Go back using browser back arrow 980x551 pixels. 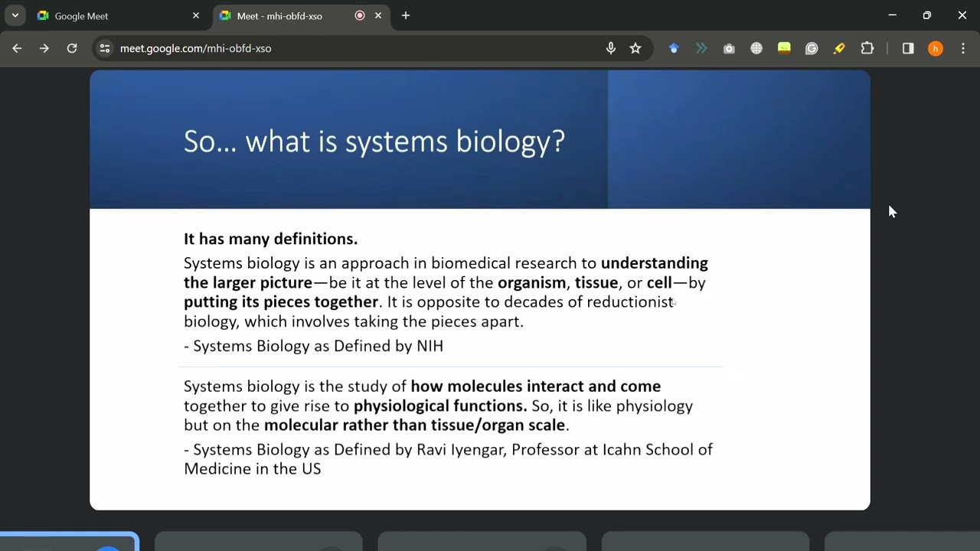17,48
